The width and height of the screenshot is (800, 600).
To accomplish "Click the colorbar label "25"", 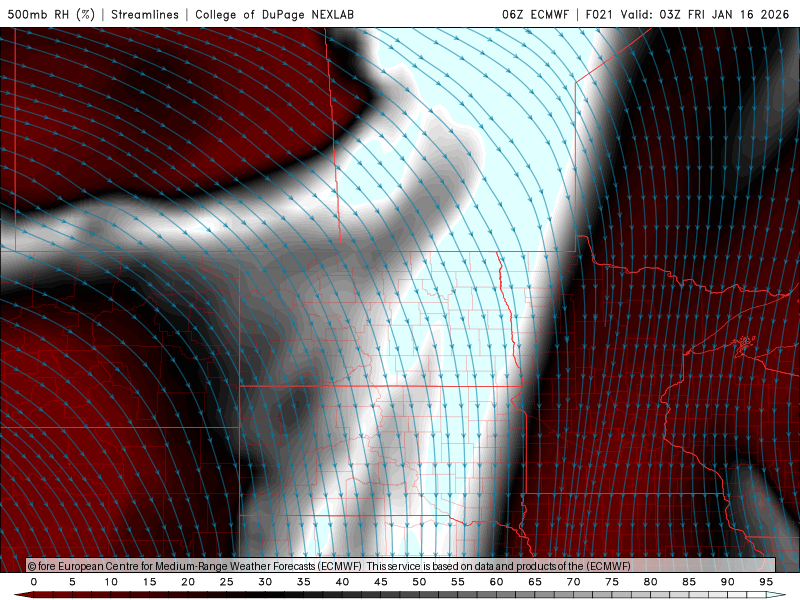I will tap(227, 582).
